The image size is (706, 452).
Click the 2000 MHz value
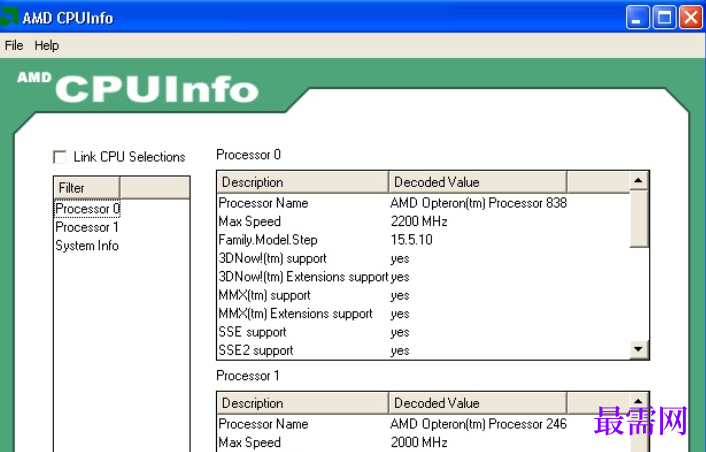(419, 443)
